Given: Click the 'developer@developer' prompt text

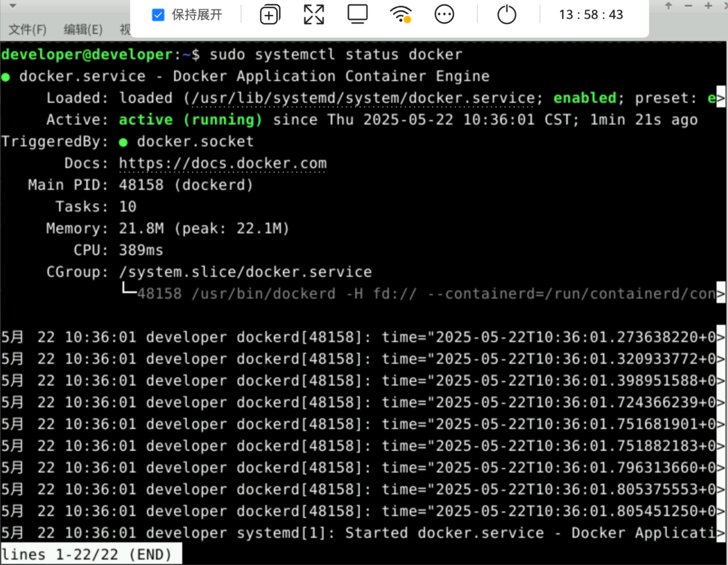Looking at the screenshot, I should (87, 54).
